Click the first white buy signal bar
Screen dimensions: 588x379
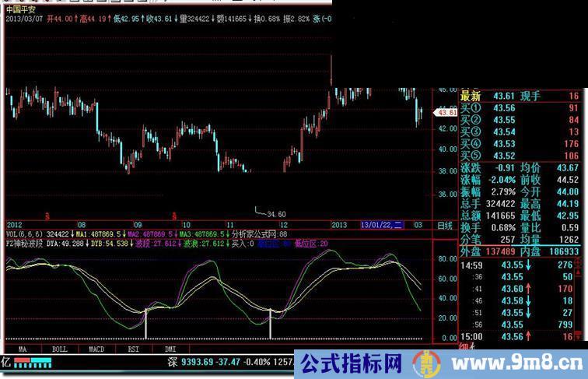[145, 323]
